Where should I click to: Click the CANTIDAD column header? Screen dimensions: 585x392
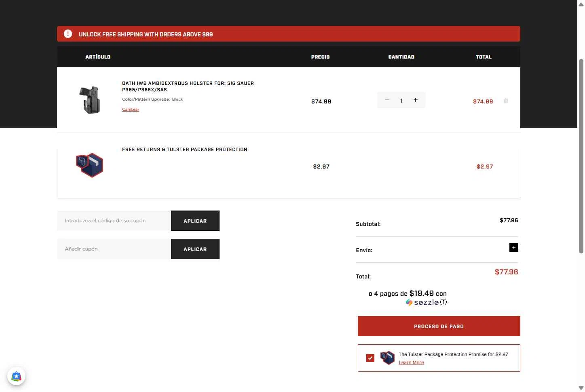tap(401, 57)
